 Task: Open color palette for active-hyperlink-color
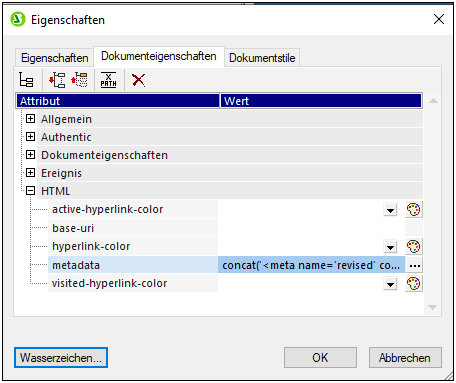pos(414,210)
